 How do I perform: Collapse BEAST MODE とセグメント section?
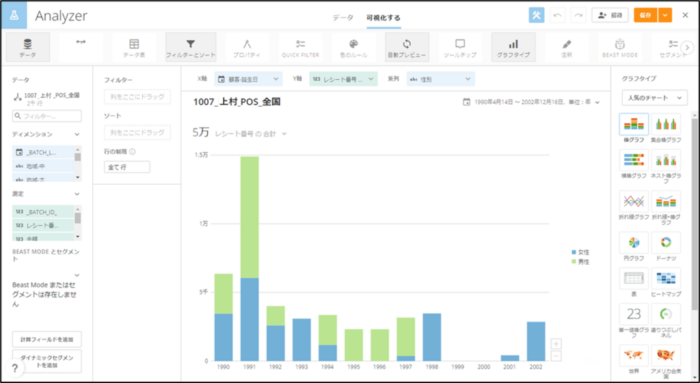click(77, 275)
